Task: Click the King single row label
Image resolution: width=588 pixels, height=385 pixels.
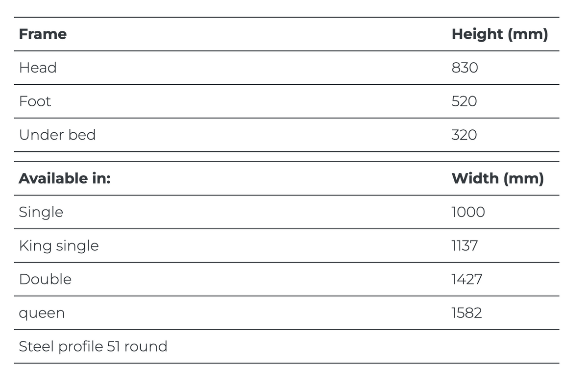Action: point(59,245)
